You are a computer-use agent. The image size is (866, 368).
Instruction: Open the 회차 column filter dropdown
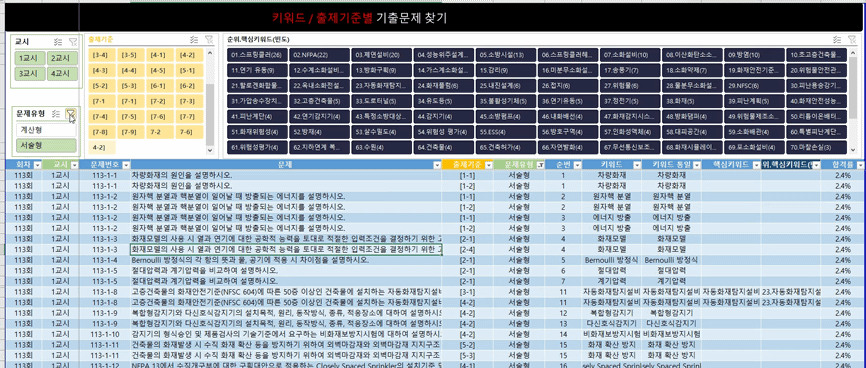pyautogui.click(x=37, y=165)
